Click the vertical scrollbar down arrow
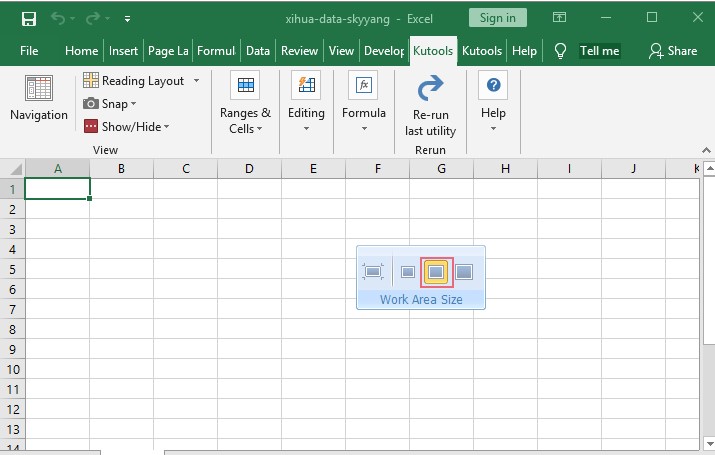The image size is (715, 455). (x=710, y=443)
